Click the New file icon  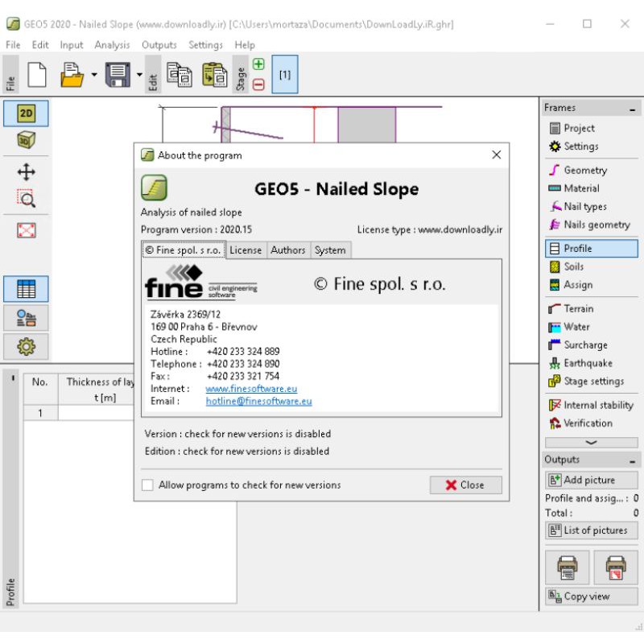pyautogui.click(x=37, y=75)
